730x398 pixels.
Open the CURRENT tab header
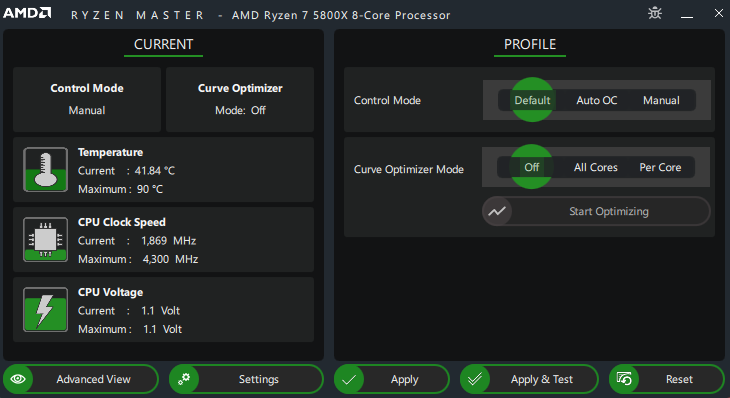point(163,45)
